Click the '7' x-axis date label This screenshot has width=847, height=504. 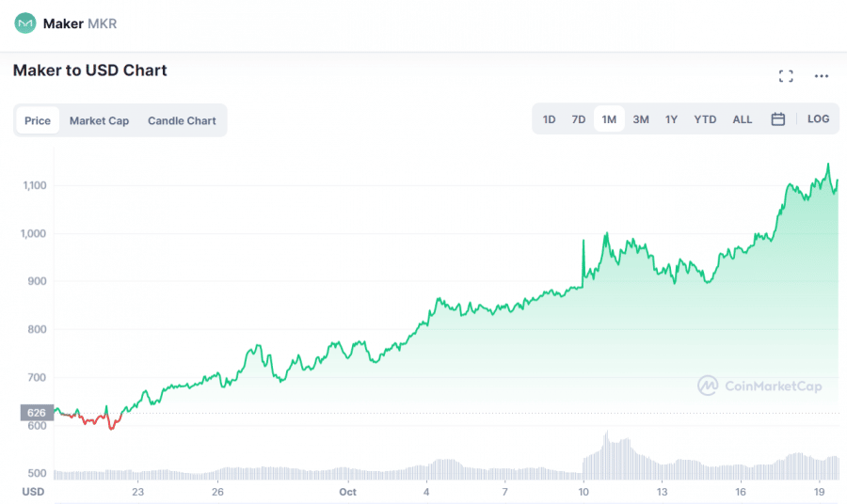505,492
